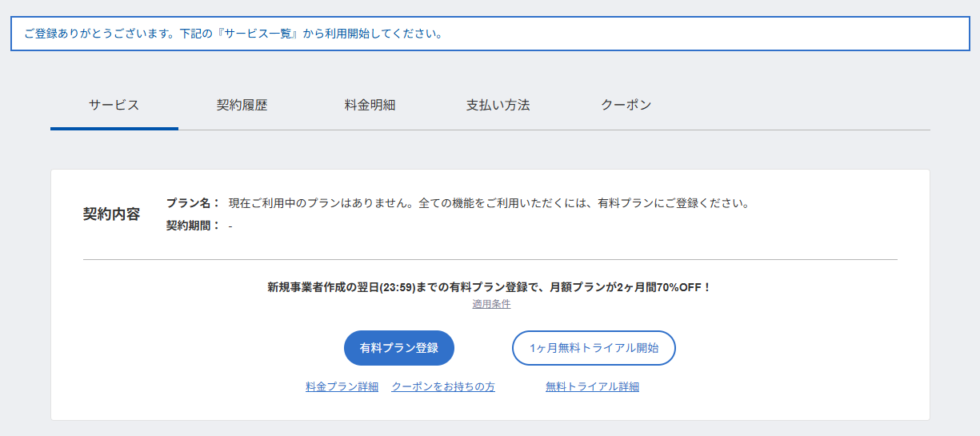The image size is (980, 436).
Task: Click the クーポンをお持ちの方 link
Action: tap(443, 386)
